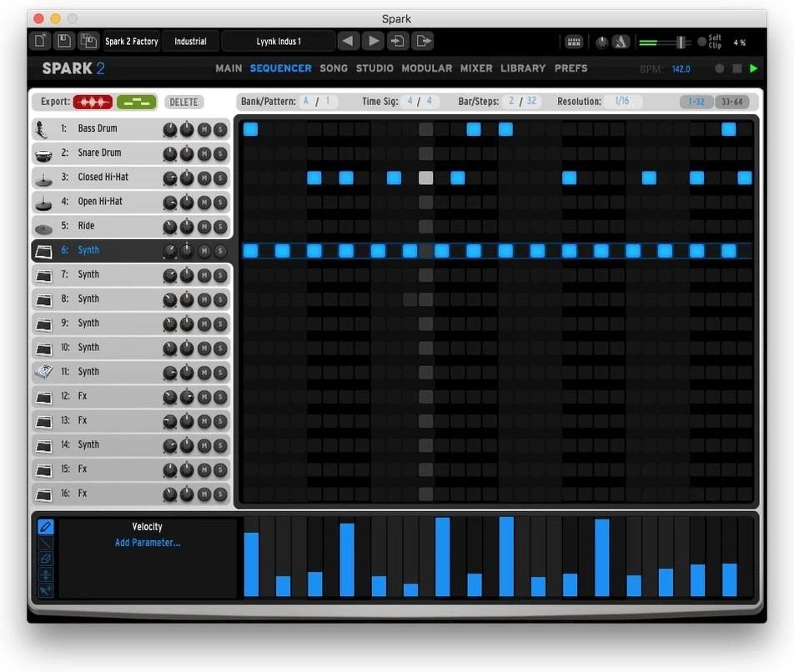This screenshot has height=672, width=794.
Task: Select the eraser tool in automation panel
Action: pos(46,559)
